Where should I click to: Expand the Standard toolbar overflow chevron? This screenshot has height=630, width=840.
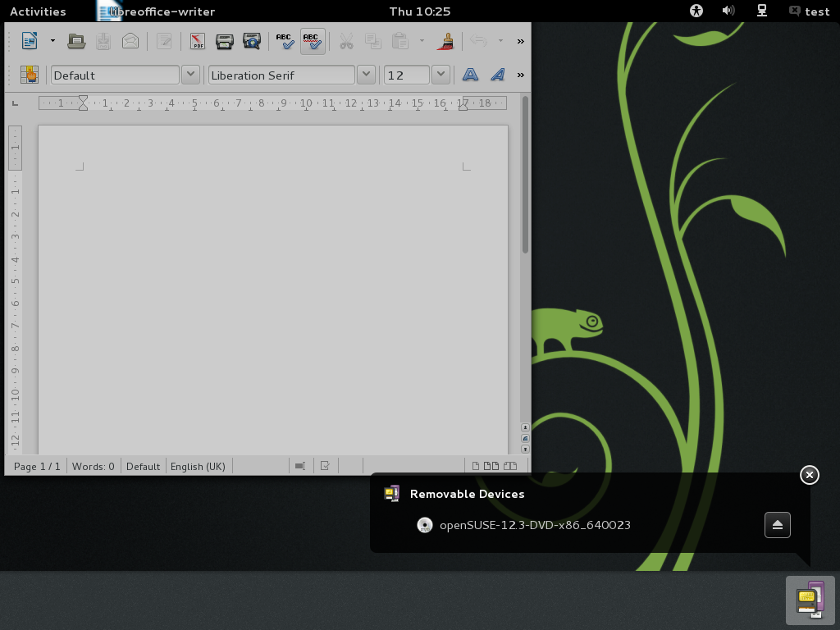point(520,41)
